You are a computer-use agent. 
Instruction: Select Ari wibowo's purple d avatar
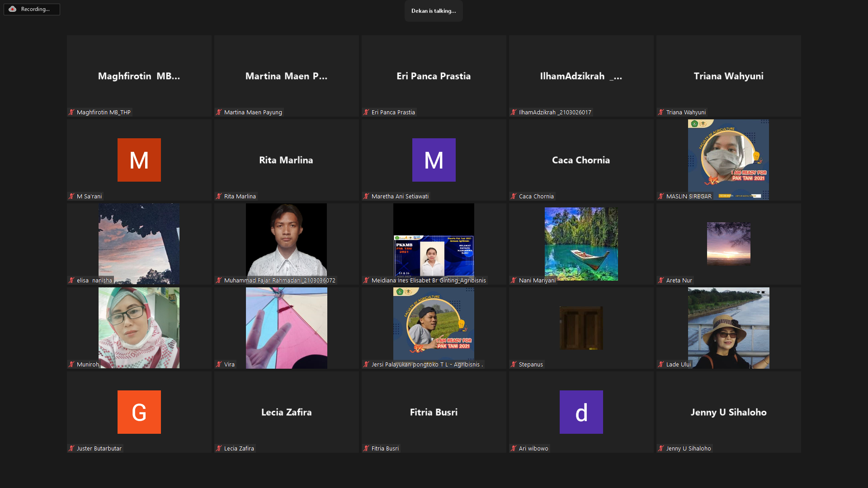pos(581,412)
